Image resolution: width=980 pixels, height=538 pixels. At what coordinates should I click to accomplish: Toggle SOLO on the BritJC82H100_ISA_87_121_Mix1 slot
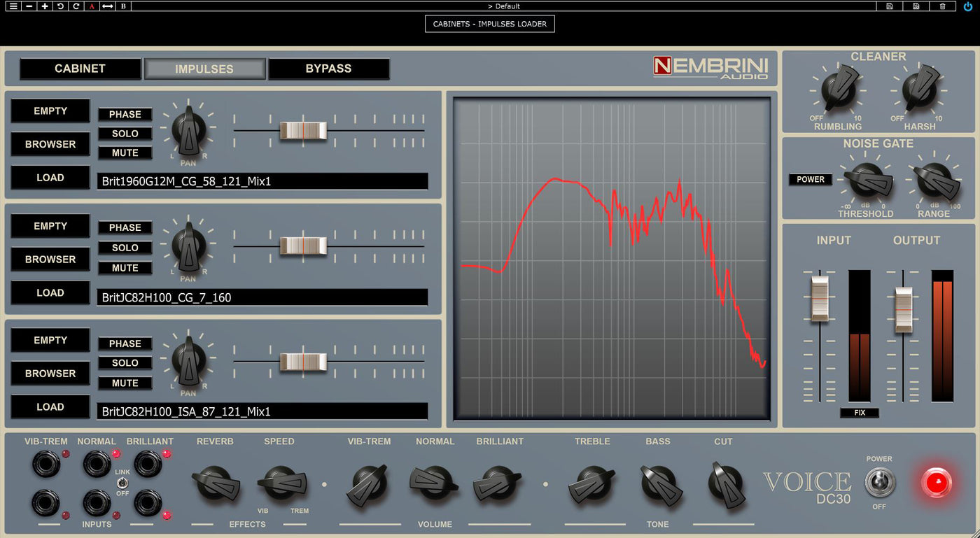pos(125,363)
